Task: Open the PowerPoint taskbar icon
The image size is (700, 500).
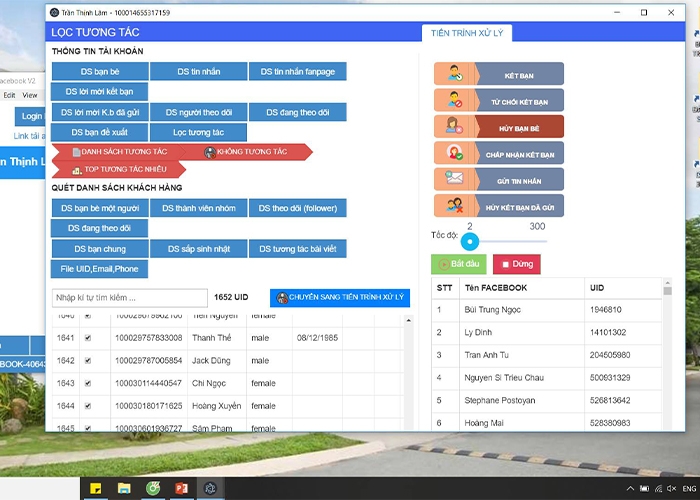Action: (181, 488)
